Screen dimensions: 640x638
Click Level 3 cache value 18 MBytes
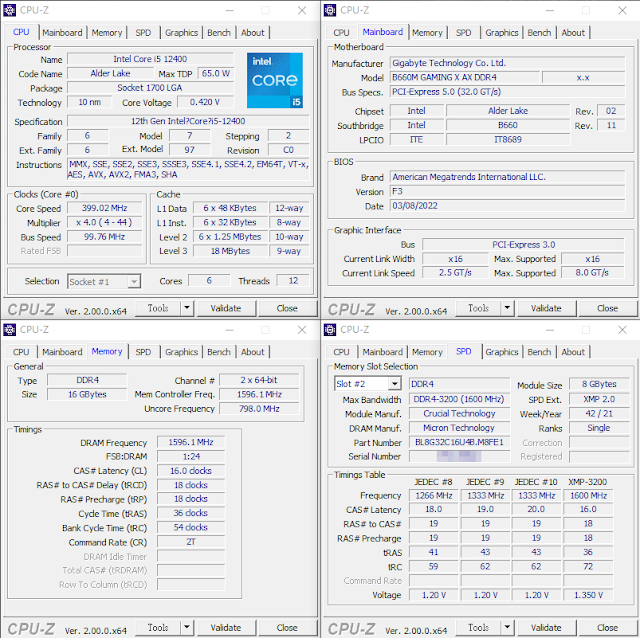click(230, 251)
